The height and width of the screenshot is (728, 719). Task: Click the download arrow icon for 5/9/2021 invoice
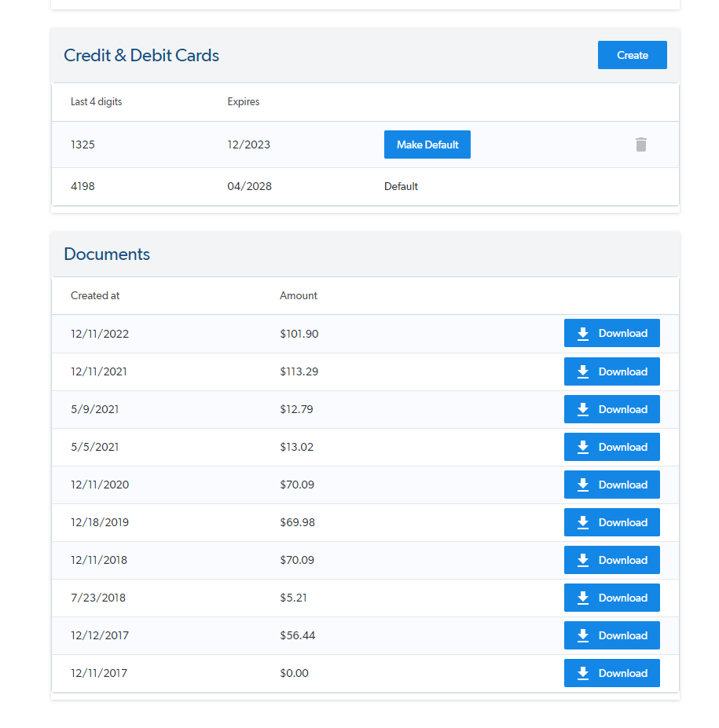click(582, 408)
